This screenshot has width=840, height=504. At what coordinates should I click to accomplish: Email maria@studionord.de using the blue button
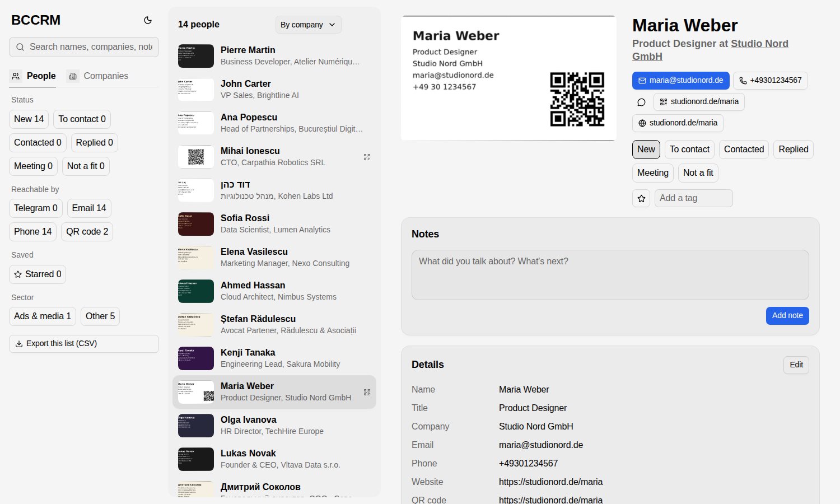point(681,81)
